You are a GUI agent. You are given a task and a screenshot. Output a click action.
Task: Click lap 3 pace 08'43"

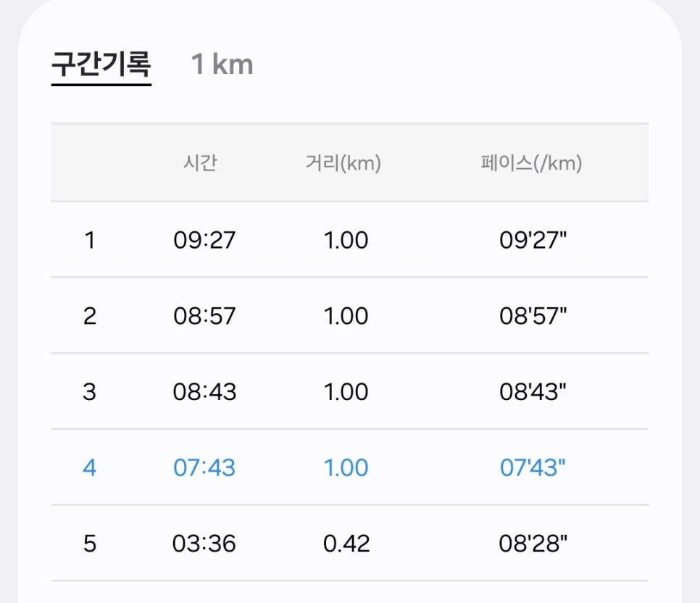click(x=533, y=391)
